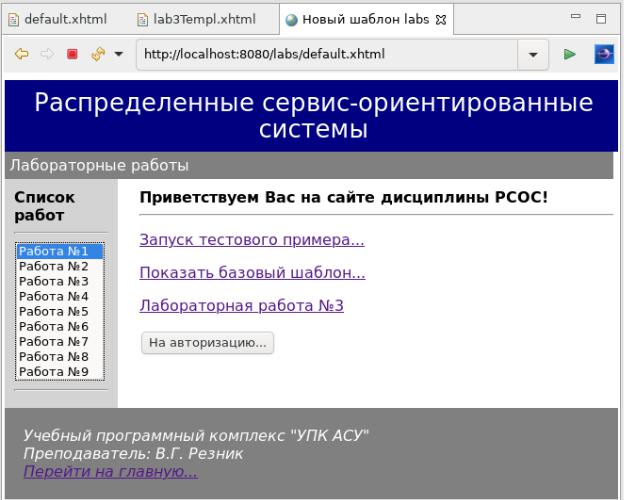Viewport: 624px width, 500px height.
Task: Select Работа №1 in the list
Action: (x=60, y=251)
